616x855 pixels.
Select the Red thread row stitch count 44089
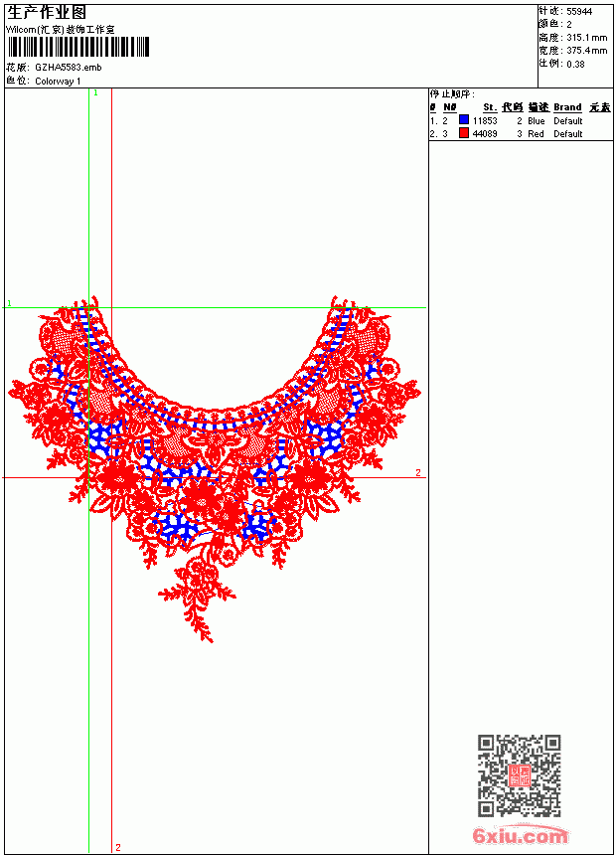pyautogui.click(x=485, y=133)
